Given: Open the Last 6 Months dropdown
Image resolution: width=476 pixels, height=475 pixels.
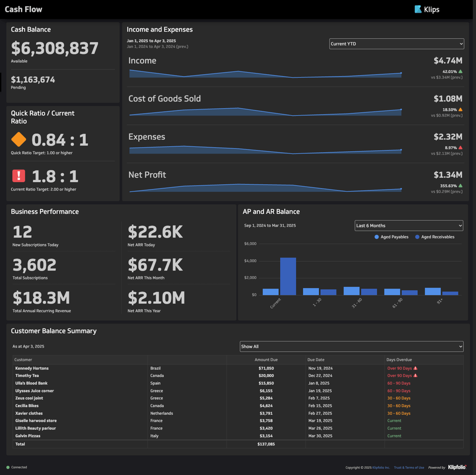Looking at the screenshot, I should pos(409,225).
